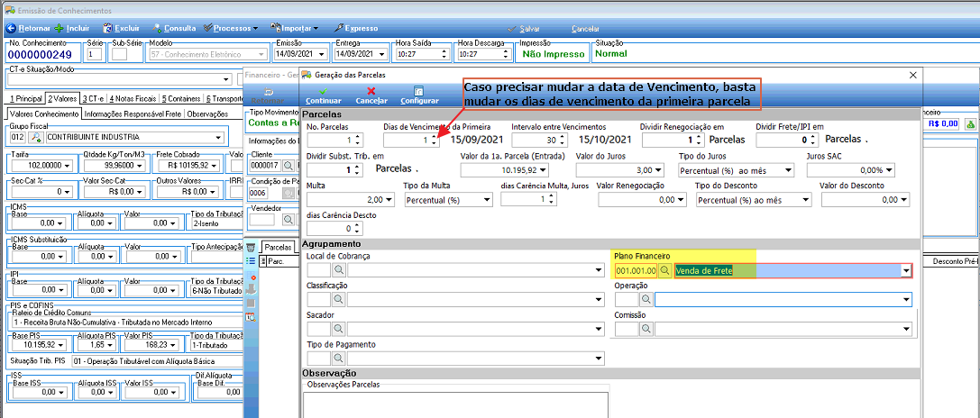Click the Cliente search magnifier in Financeiro window
Image resolution: width=980 pixels, height=418 pixels.
289,166
